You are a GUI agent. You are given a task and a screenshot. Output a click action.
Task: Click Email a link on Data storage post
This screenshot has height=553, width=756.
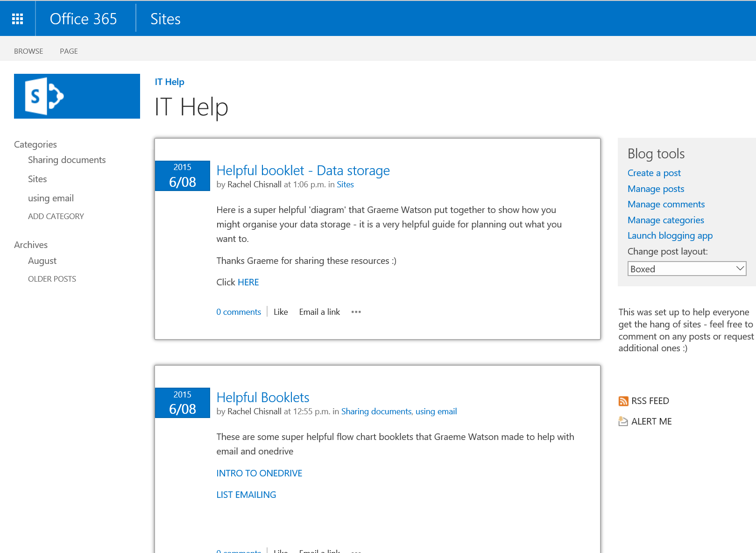coord(319,312)
